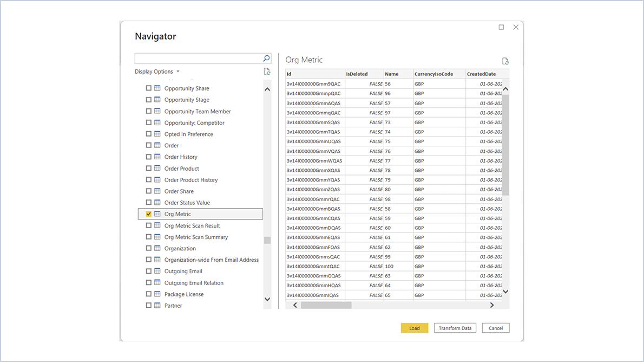Image resolution: width=644 pixels, height=362 pixels.
Task: Click the refresh icon above the navigator tree
Action: (266, 71)
